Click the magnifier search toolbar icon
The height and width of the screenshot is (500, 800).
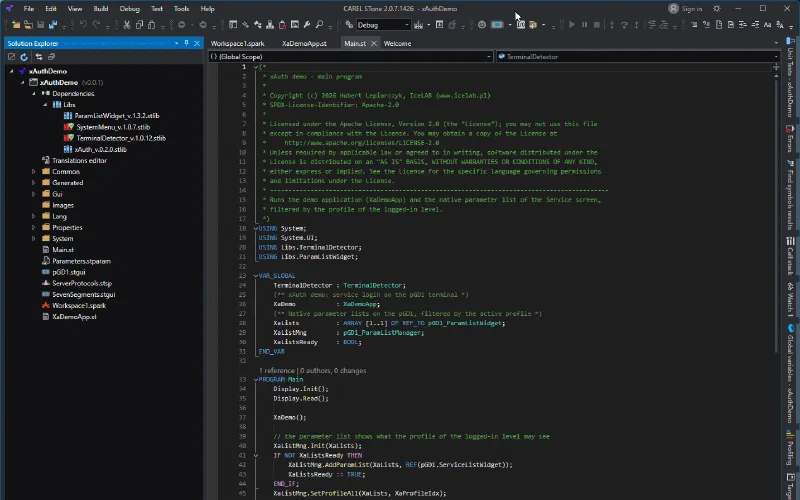[319, 24]
